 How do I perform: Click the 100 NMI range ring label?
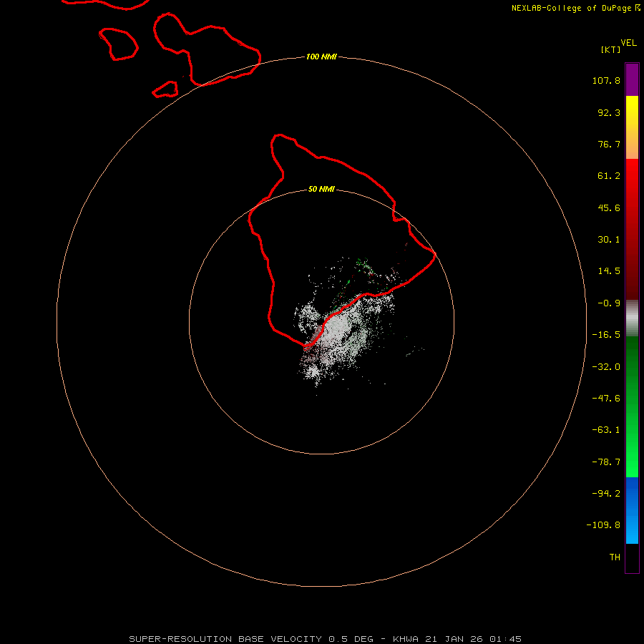[x=321, y=57]
